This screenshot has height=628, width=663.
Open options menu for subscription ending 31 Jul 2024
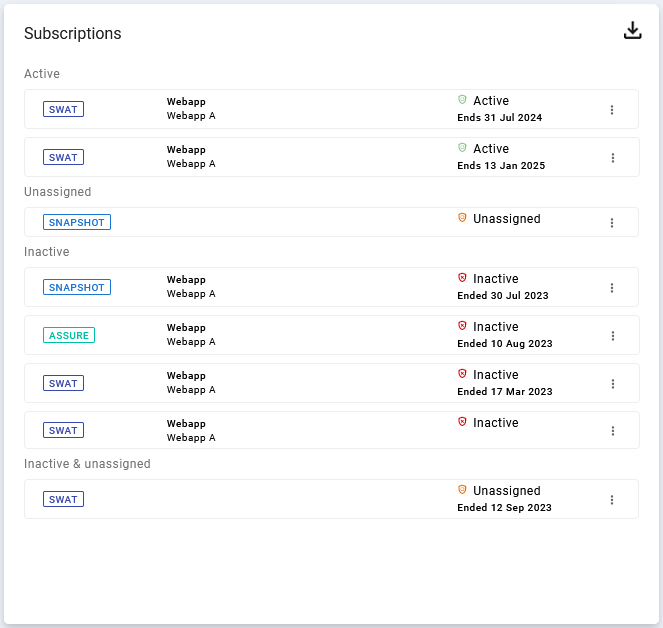pyautogui.click(x=612, y=110)
